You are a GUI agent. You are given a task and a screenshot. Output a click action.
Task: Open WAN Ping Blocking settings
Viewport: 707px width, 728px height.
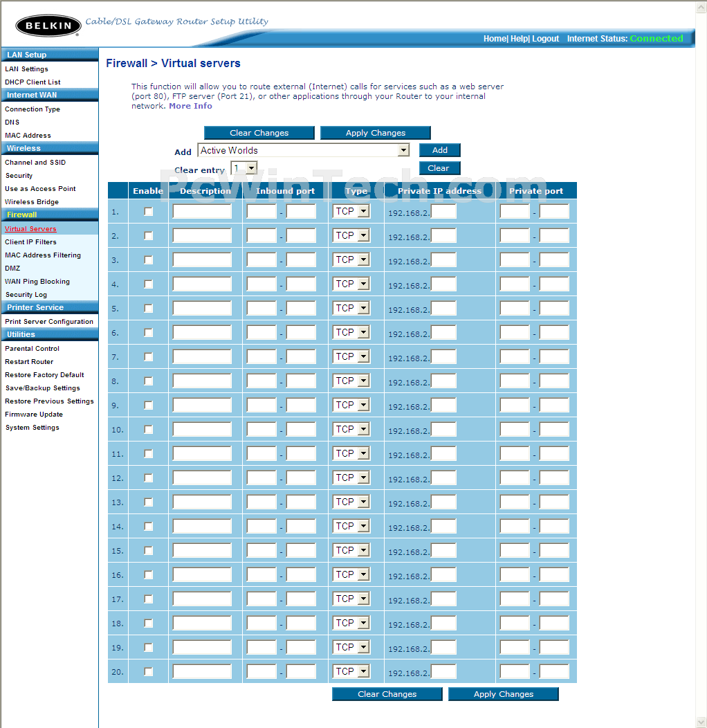pyautogui.click(x=37, y=282)
